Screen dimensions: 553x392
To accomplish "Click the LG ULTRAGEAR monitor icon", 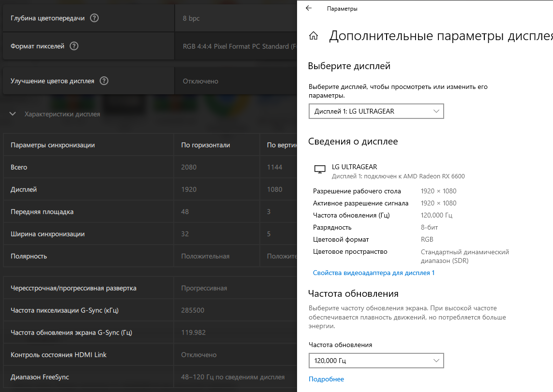I will (319, 170).
